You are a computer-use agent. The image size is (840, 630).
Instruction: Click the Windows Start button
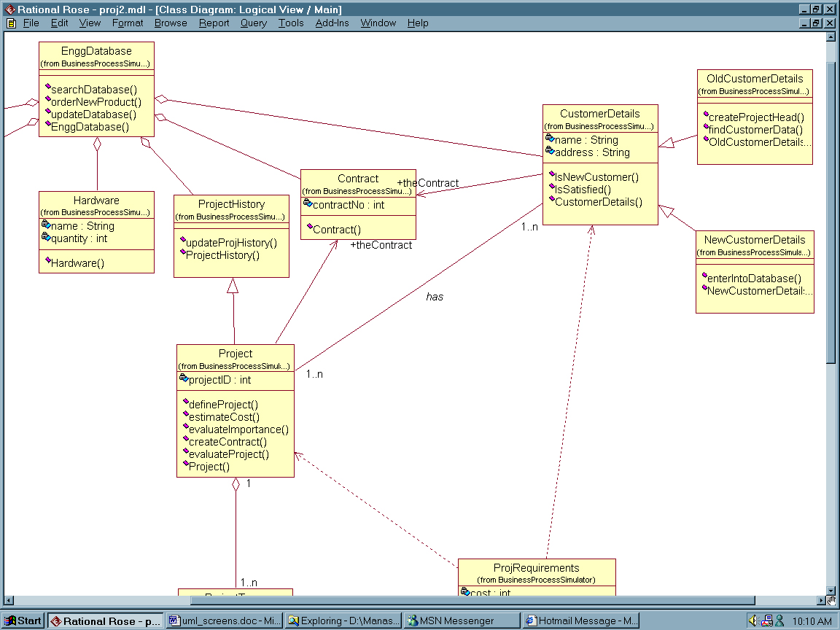coord(23,621)
